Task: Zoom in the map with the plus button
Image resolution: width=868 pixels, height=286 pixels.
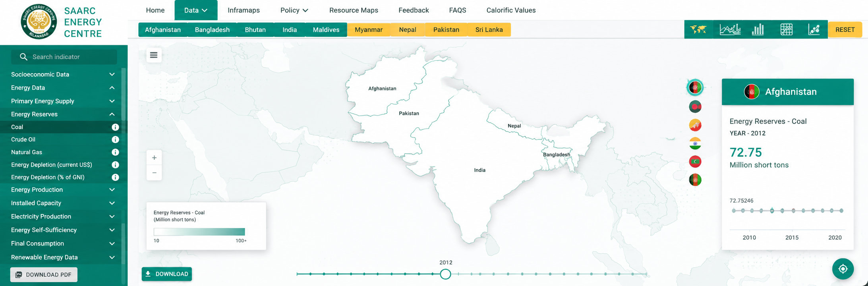Action: click(154, 158)
